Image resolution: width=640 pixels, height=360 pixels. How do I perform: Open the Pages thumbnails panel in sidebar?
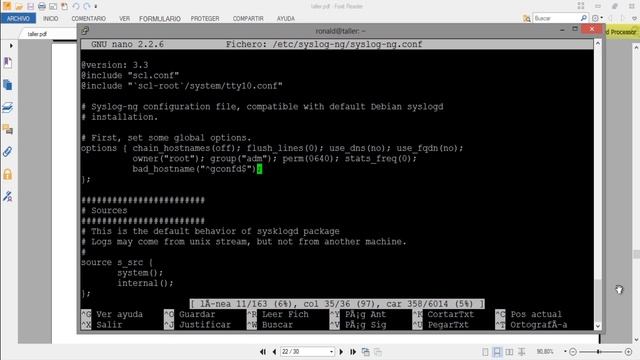tap(8, 85)
